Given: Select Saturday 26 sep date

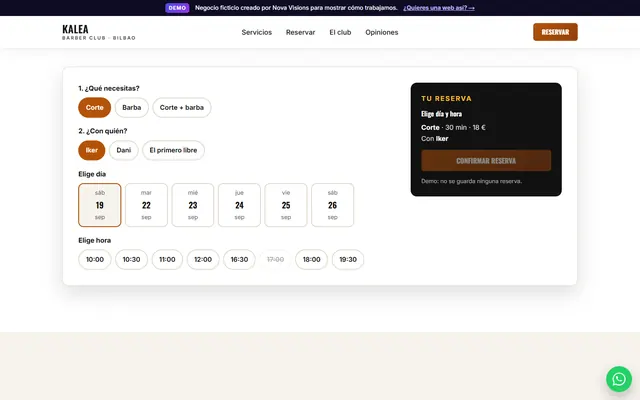Looking at the screenshot, I should (332, 205).
